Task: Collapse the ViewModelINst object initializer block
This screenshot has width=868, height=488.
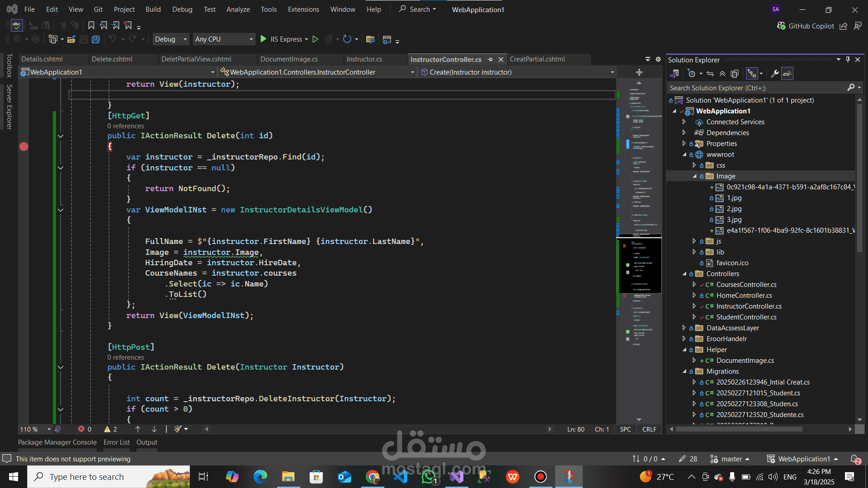Action: 61,210
